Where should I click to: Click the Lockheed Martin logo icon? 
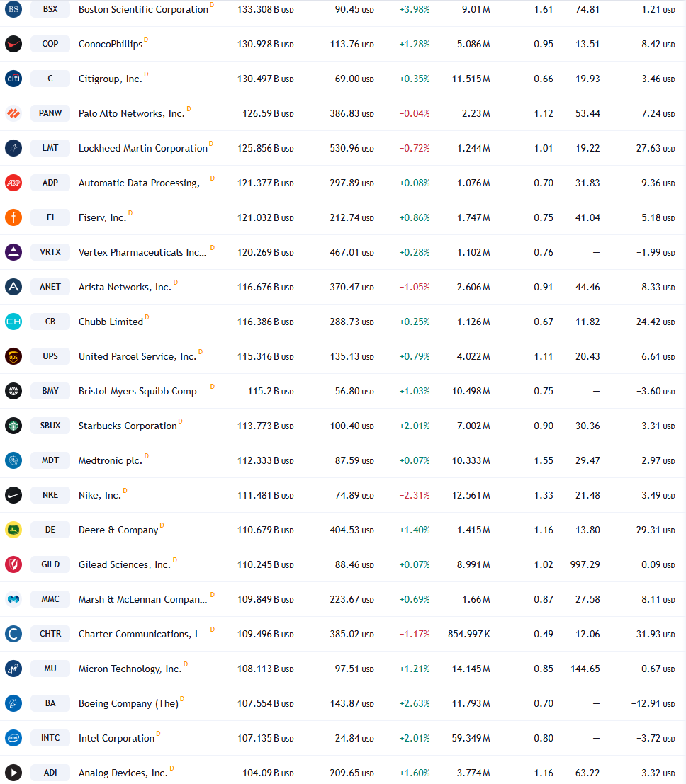click(13, 148)
